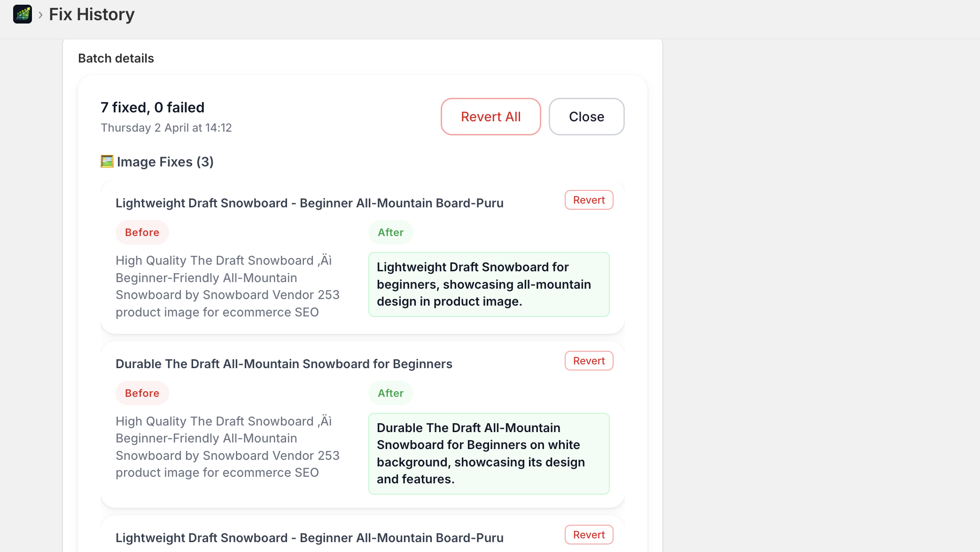Click the app logo icon in header
This screenshot has height=552, width=980.
click(22, 14)
